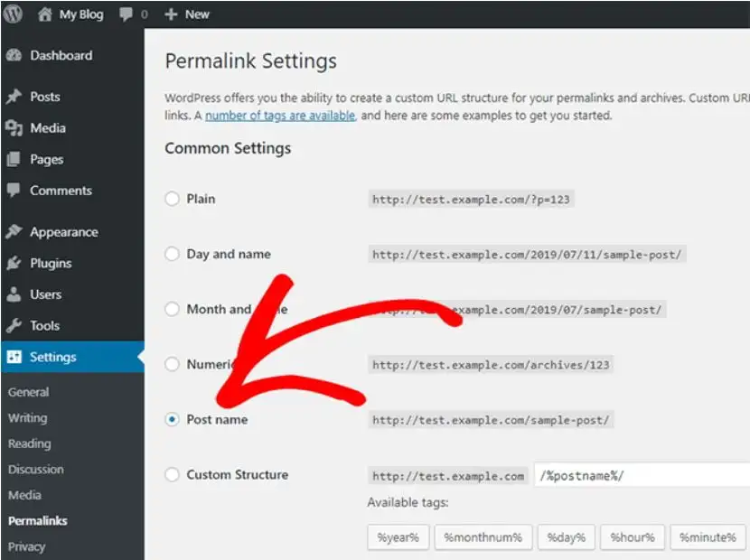This screenshot has height=560, width=750.
Task: Add the %monthnum% tag button
Action: click(483, 537)
